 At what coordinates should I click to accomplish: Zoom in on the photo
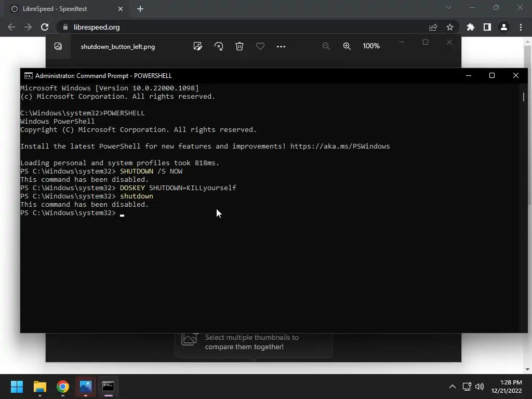click(347, 46)
